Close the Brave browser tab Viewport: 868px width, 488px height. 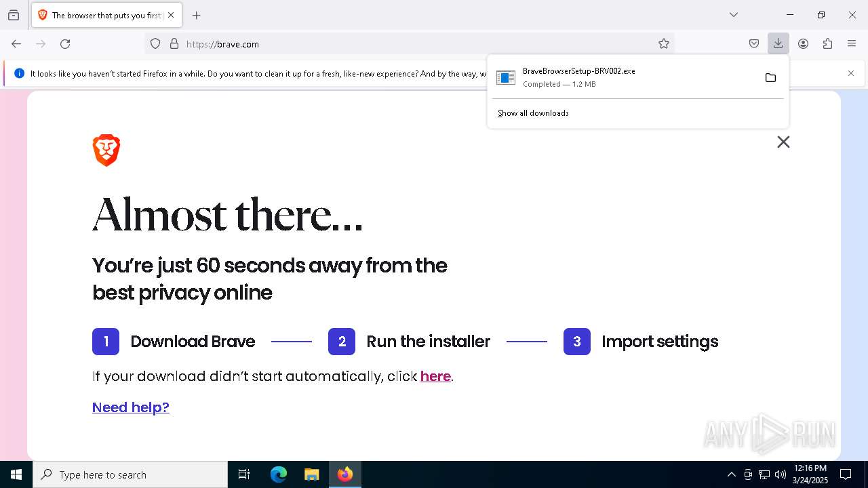(x=171, y=15)
